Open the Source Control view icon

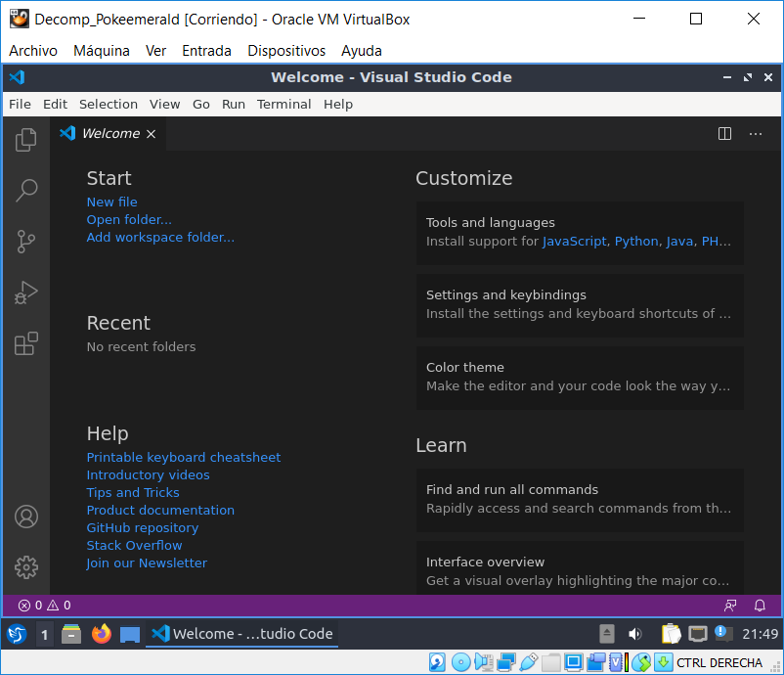click(26, 242)
